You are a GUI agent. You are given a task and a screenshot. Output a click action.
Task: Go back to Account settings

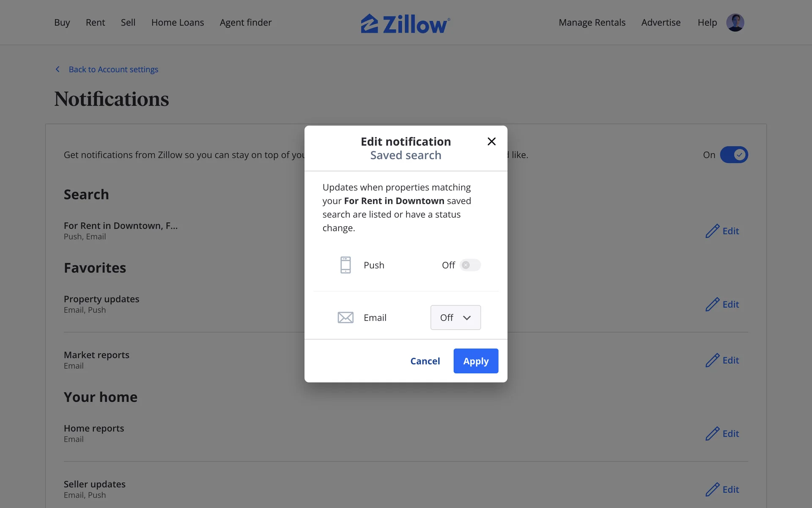113,69
